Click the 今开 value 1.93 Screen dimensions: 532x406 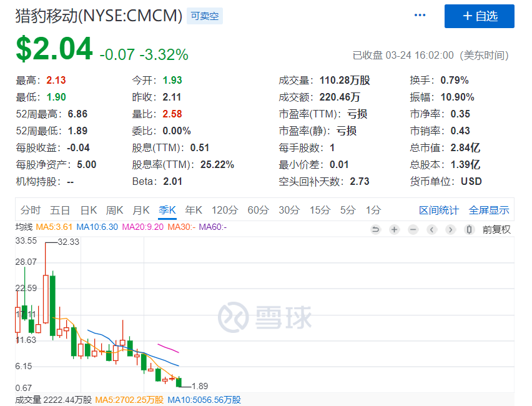pos(172,81)
